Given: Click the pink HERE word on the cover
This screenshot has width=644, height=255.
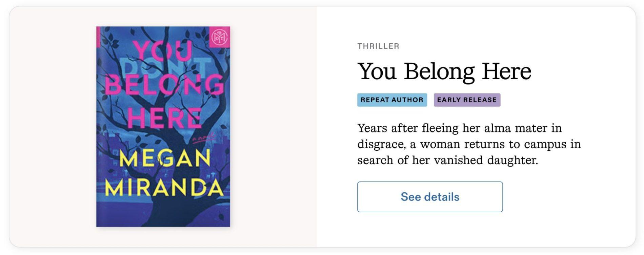Looking at the screenshot, I should [164, 118].
